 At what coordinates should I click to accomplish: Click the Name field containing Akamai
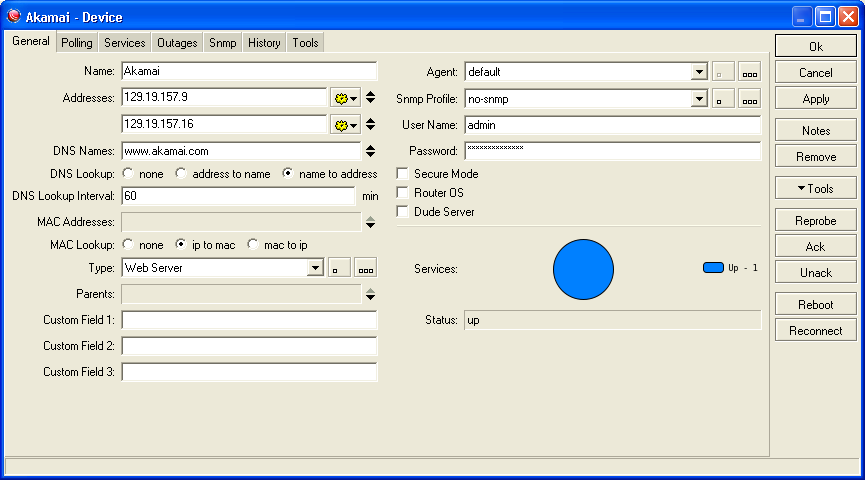tap(249, 71)
